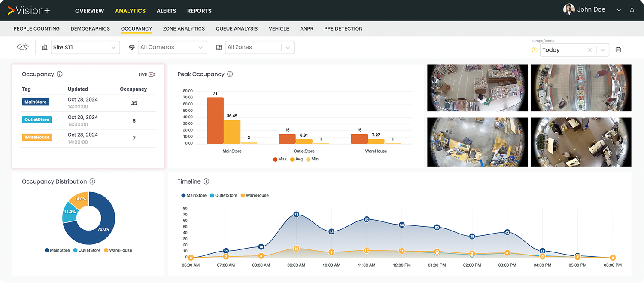Open the top-left camera feed thumbnail
The width and height of the screenshot is (644, 283).
(x=477, y=88)
